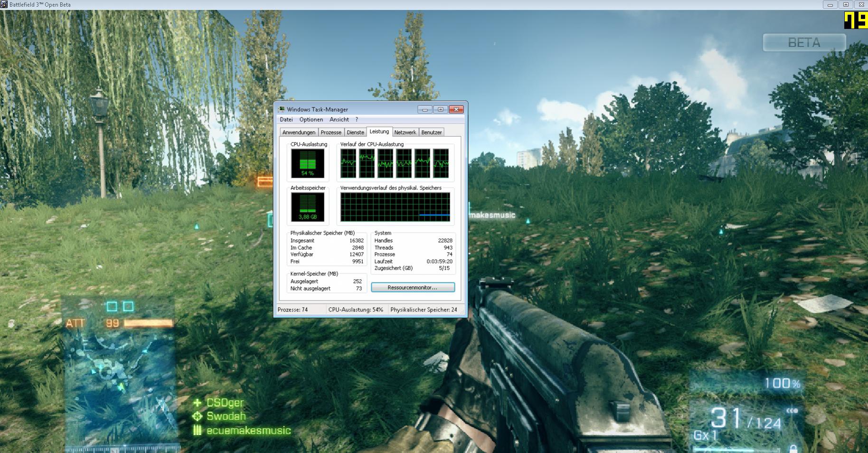Click the Verfügbar value 12407
Screen dimensions: 868x453
pos(356,255)
